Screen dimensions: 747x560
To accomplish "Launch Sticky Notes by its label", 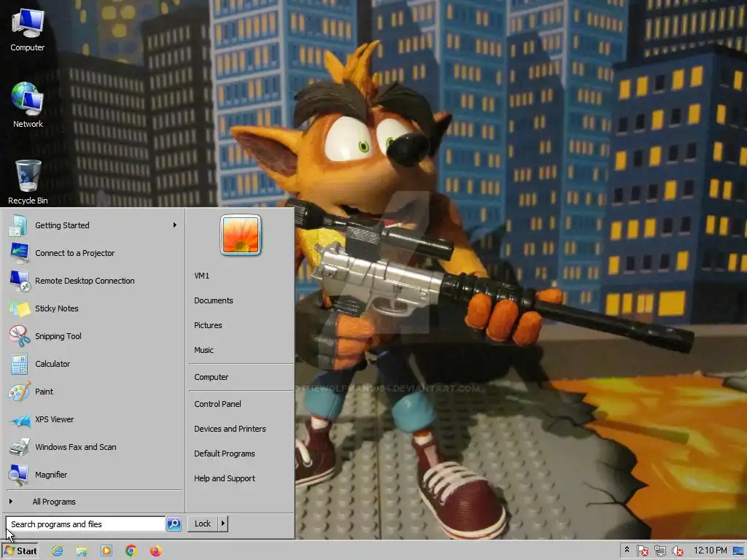I will pyautogui.click(x=57, y=308).
